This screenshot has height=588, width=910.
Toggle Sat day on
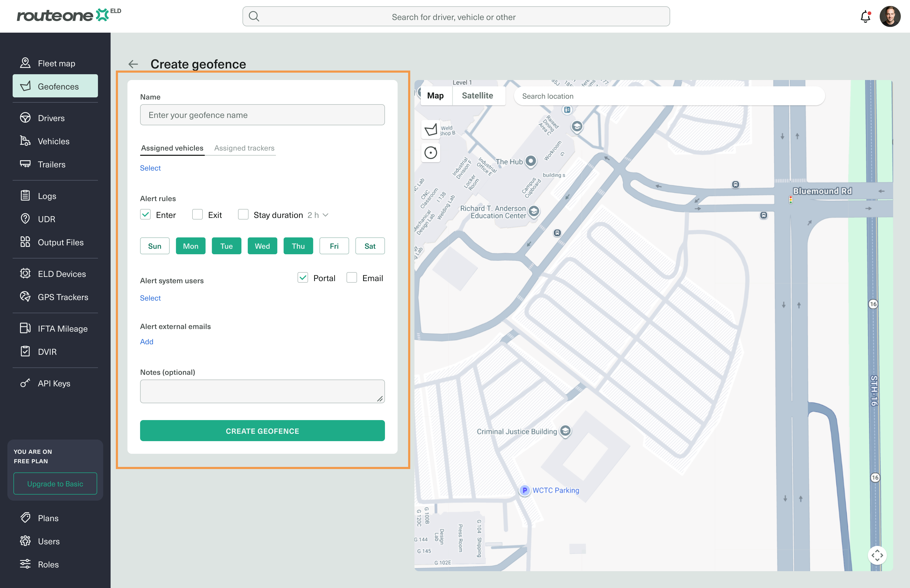tap(370, 246)
